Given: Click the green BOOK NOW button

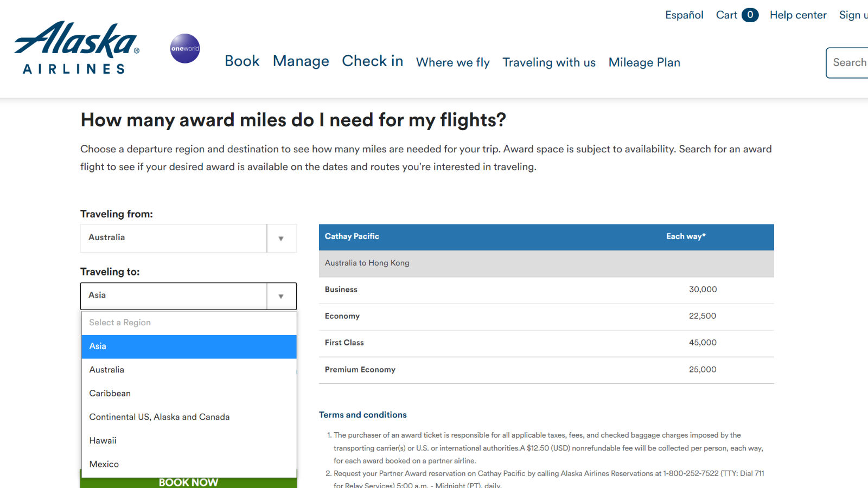Looking at the screenshot, I should tap(189, 482).
